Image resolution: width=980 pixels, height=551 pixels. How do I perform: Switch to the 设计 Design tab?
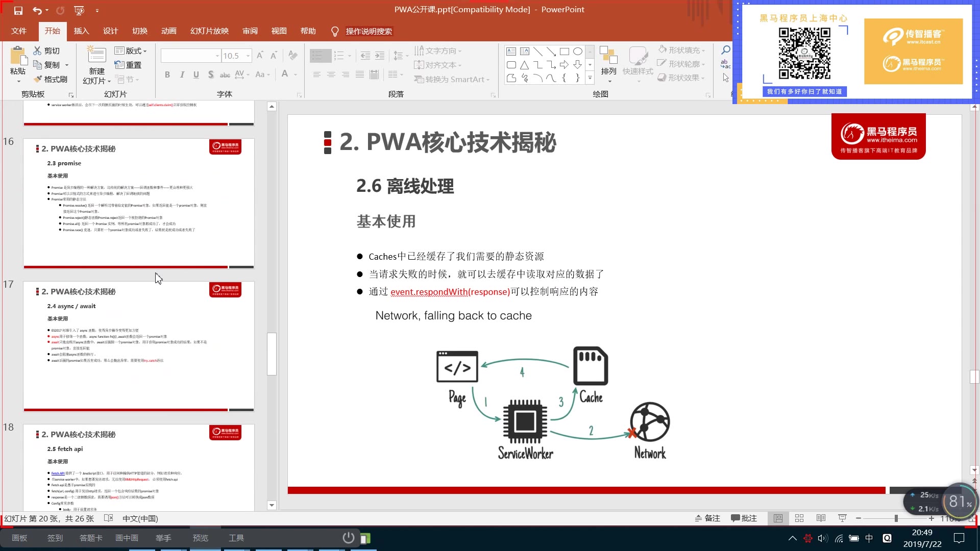pyautogui.click(x=110, y=31)
